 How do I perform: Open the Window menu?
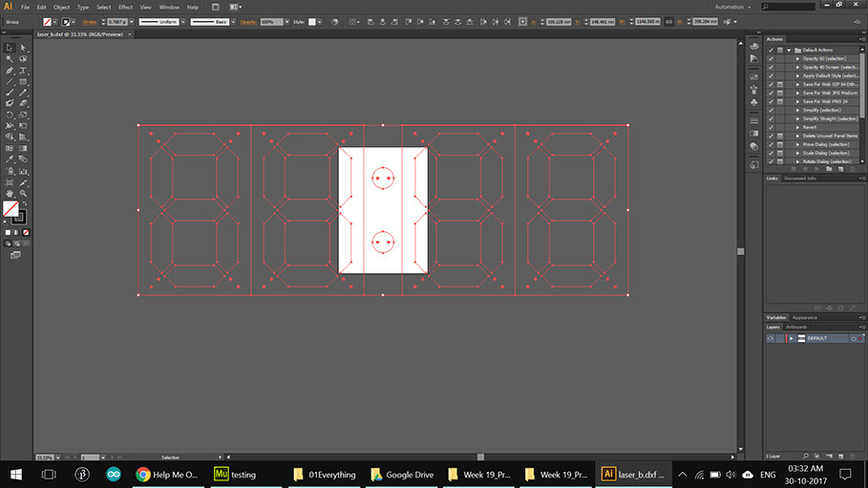click(x=169, y=8)
